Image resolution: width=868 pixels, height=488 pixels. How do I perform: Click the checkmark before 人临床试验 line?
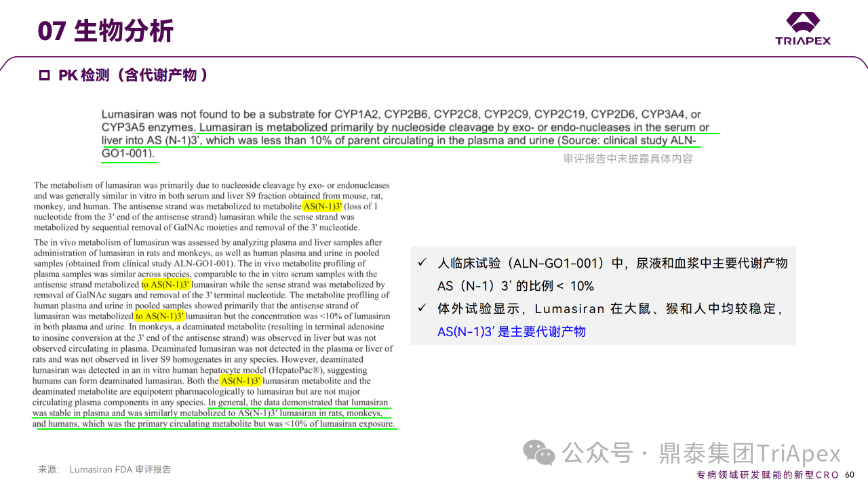pyautogui.click(x=422, y=263)
